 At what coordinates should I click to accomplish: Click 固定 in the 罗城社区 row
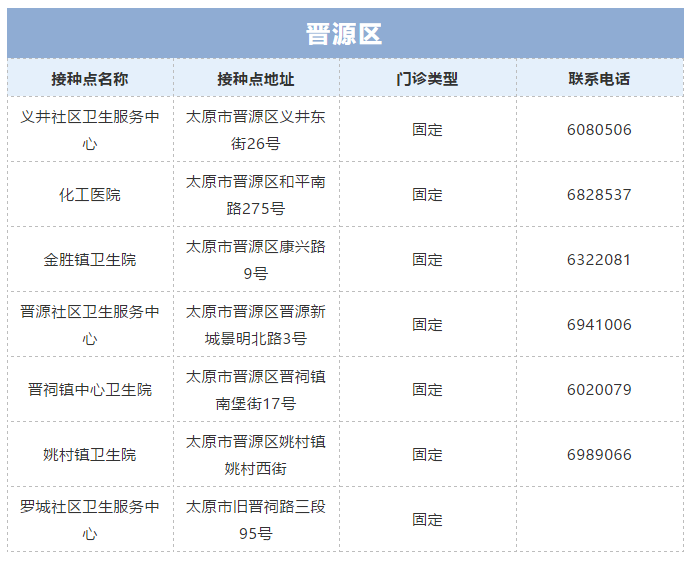click(x=427, y=520)
